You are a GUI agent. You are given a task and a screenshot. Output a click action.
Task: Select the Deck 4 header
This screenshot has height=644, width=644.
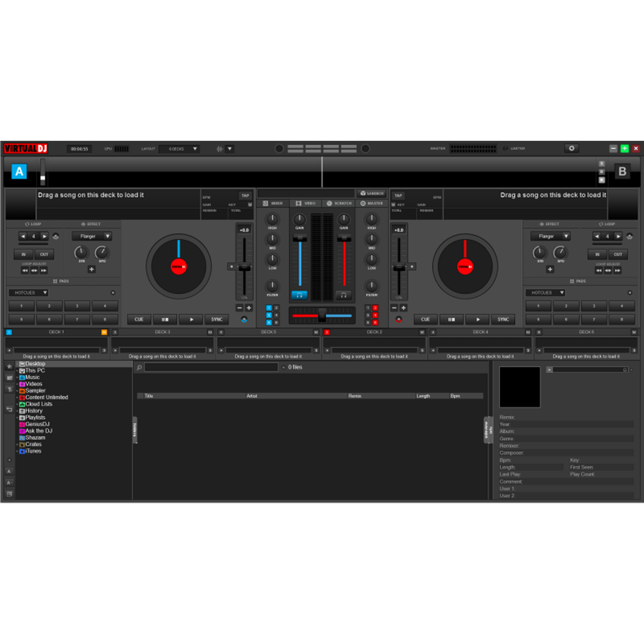pyautogui.click(x=480, y=332)
